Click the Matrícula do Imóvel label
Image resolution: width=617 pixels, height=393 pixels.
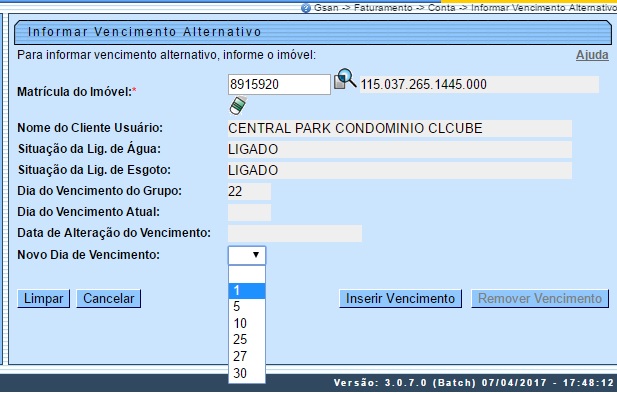(76, 92)
